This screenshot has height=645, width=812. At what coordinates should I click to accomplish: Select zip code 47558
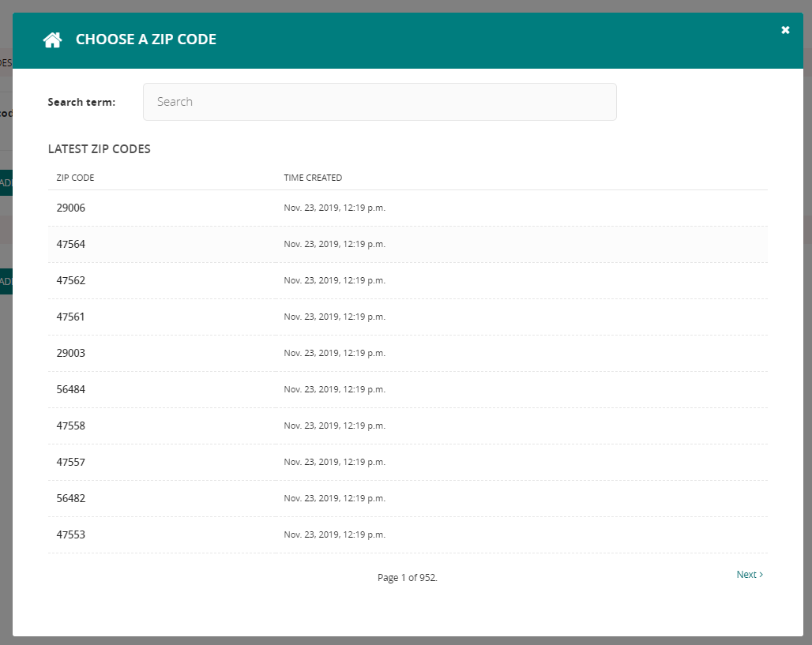click(71, 426)
